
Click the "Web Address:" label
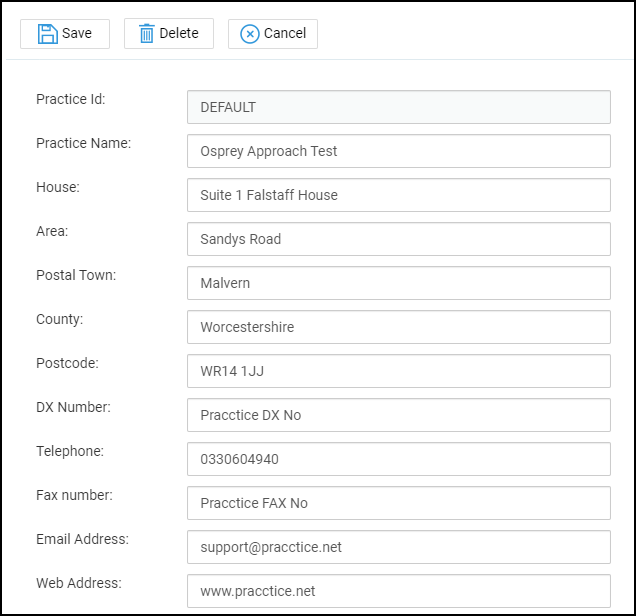pyautogui.click(x=78, y=583)
